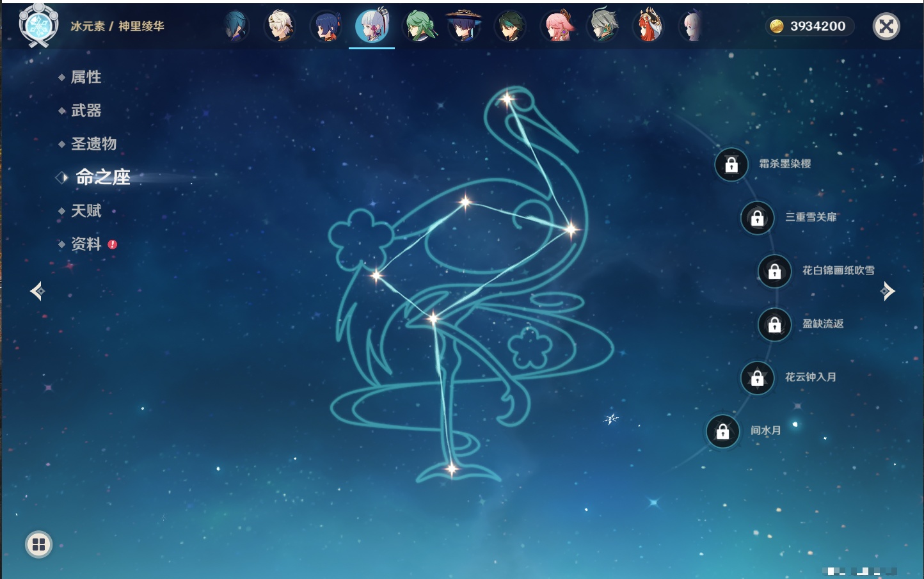Click the lock icon for 花云钟入月
The image size is (924, 579).
coord(757,377)
